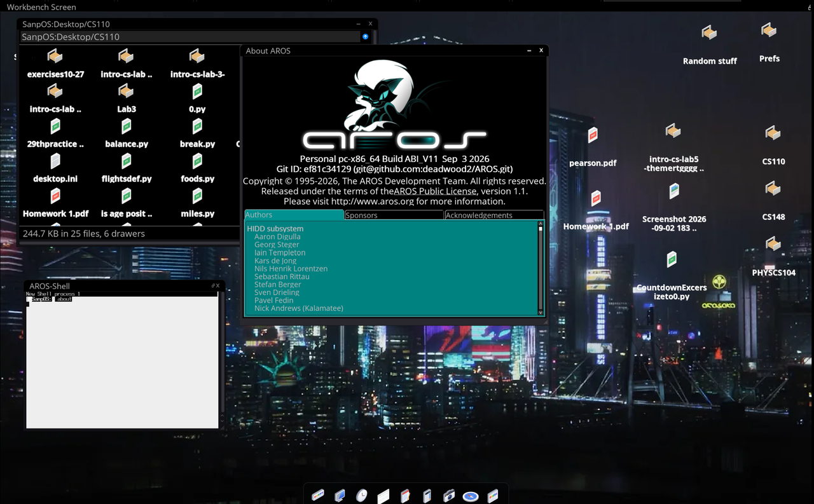The width and height of the screenshot is (814, 504).
Task: Switch to the Acknowledgements tab
Action: 494,215
